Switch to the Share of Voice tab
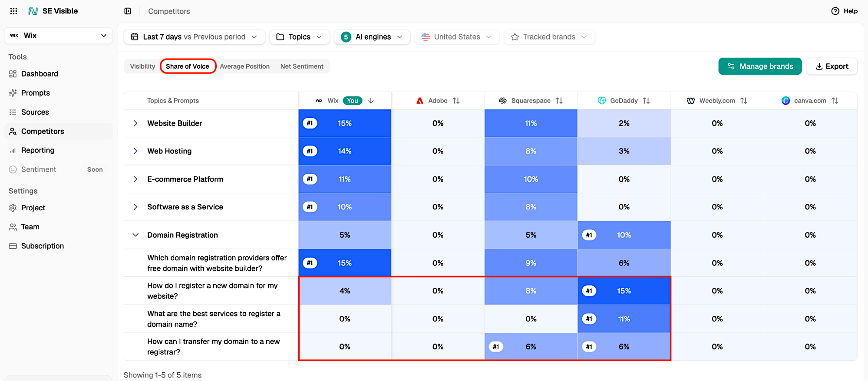Image resolution: width=868 pixels, height=381 pixels. click(188, 66)
